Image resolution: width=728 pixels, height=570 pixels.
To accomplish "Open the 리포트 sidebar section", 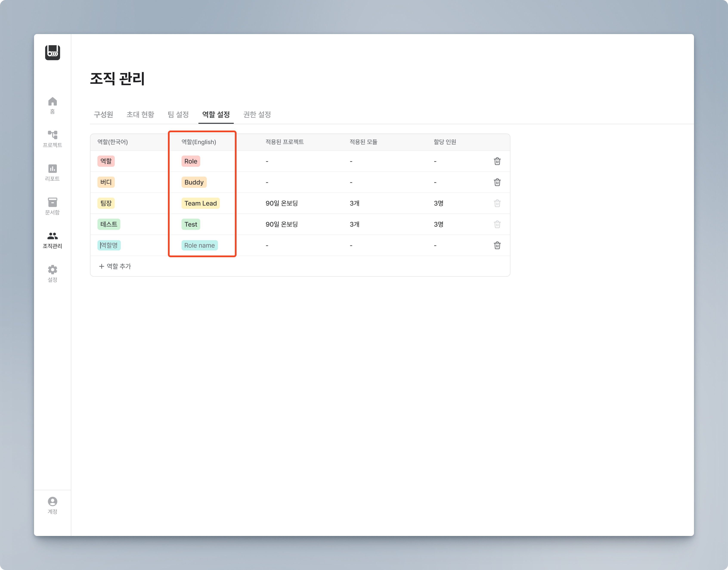I will point(52,173).
